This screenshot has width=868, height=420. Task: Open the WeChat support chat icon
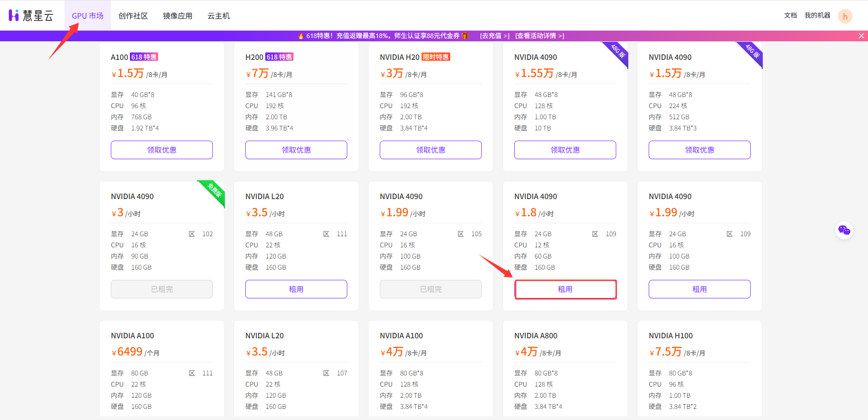pos(844,230)
